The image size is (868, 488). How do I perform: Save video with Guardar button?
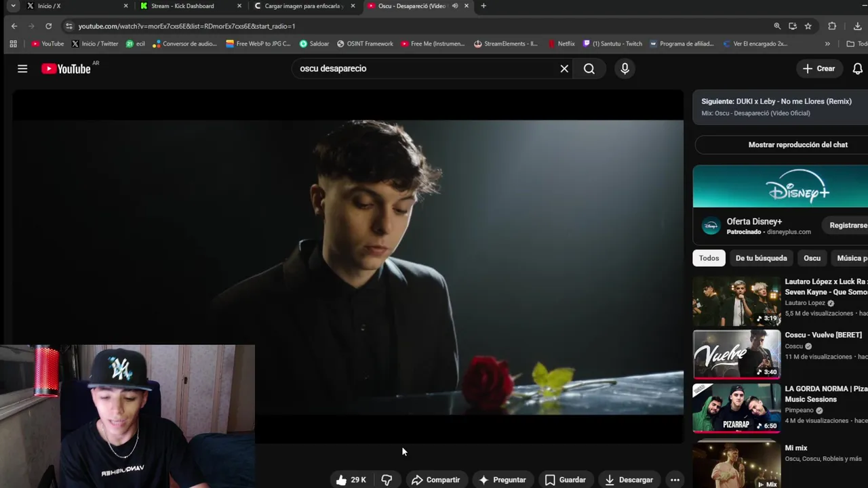[x=566, y=479]
